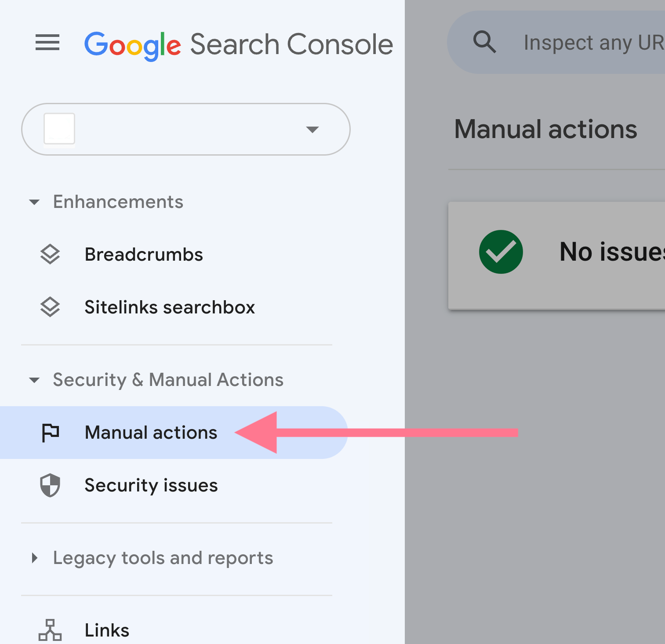
Task: Open the Links report
Action: 106,629
